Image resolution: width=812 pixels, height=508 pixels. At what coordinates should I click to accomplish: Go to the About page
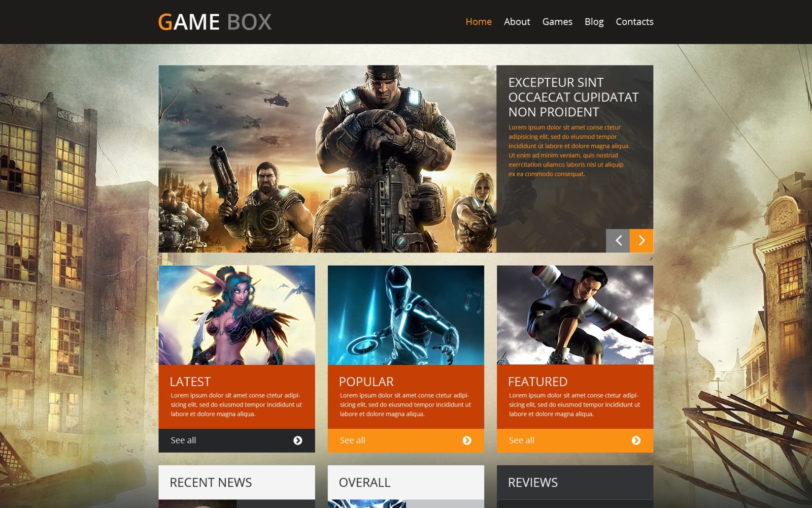pos(517,22)
